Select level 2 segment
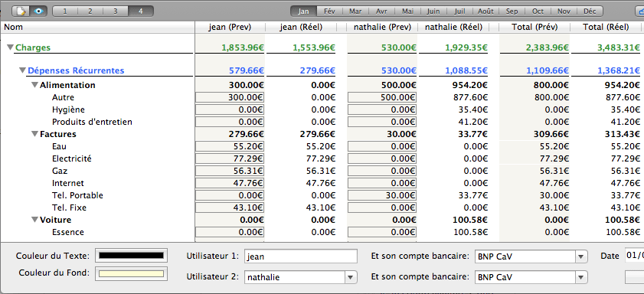This screenshot has height=294, width=644. [90, 11]
